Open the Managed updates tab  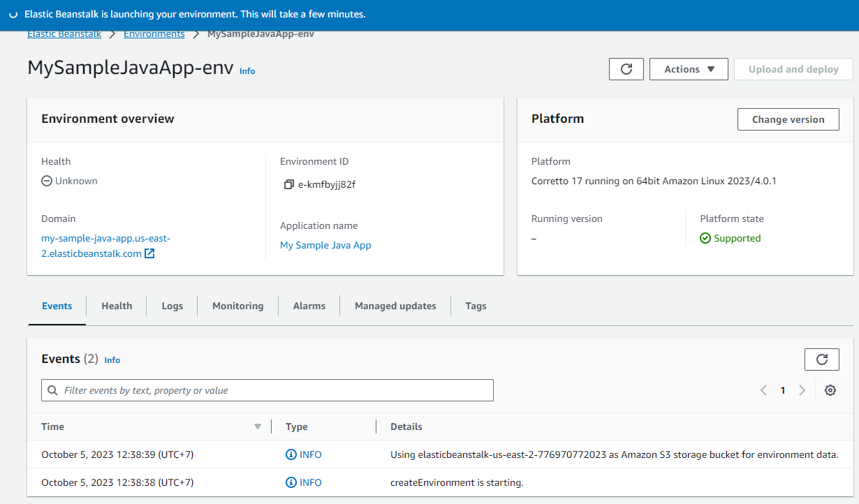[x=395, y=306]
